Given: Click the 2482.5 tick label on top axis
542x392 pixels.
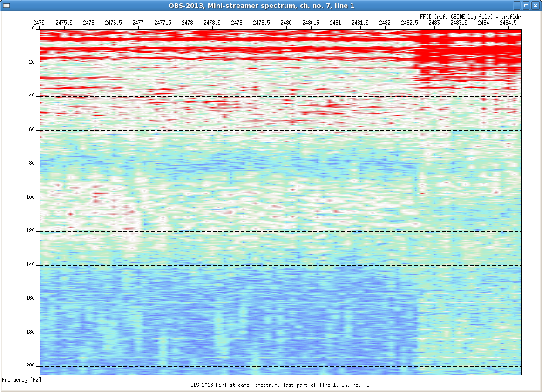Looking at the screenshot, I should click(409, 23).
